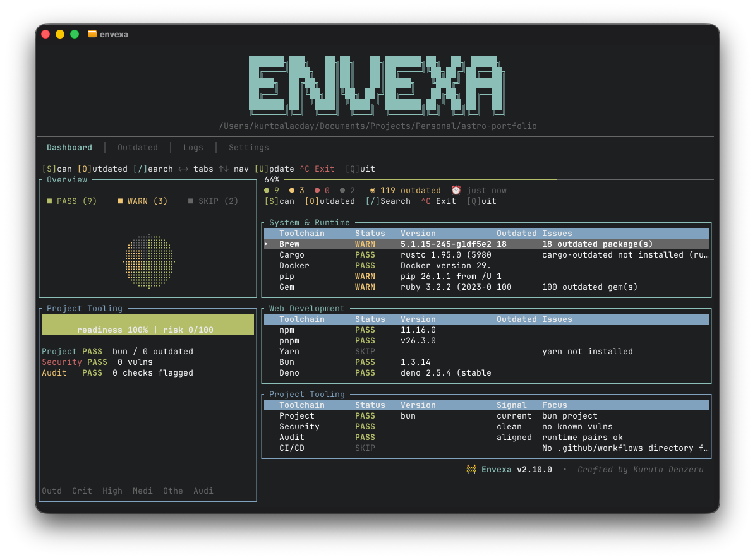This screenshot has height=560, width=755.
Task: Click the alarm clock icon near 'just now'
Action: 456,190
